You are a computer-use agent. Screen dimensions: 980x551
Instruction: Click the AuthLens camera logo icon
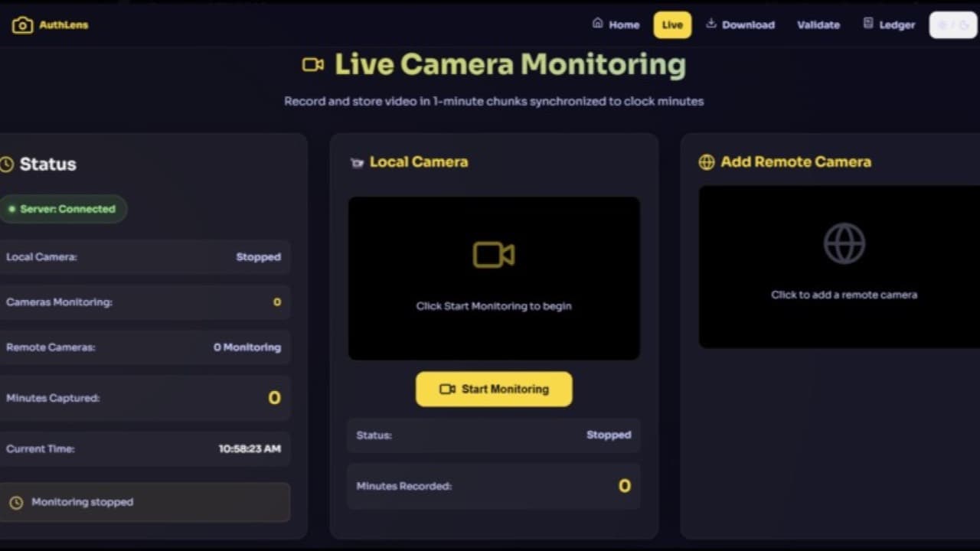pos(22,25)
